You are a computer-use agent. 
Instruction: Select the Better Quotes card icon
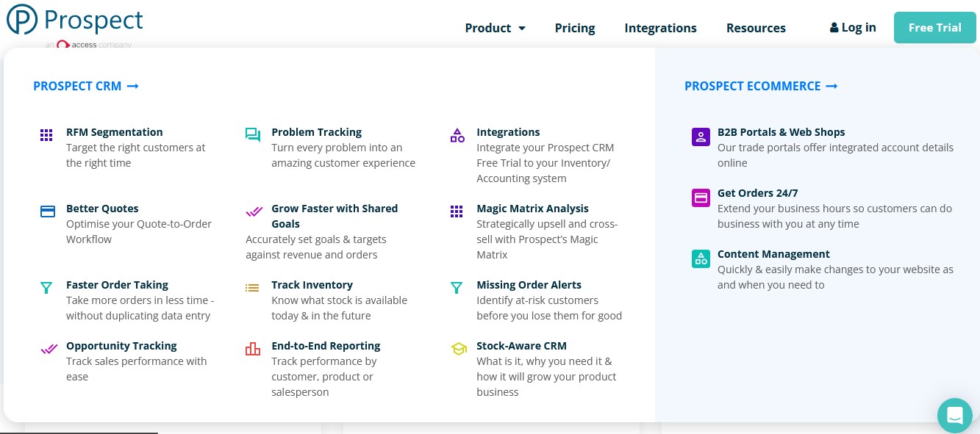pyautogui.click(x=48, y=211)
